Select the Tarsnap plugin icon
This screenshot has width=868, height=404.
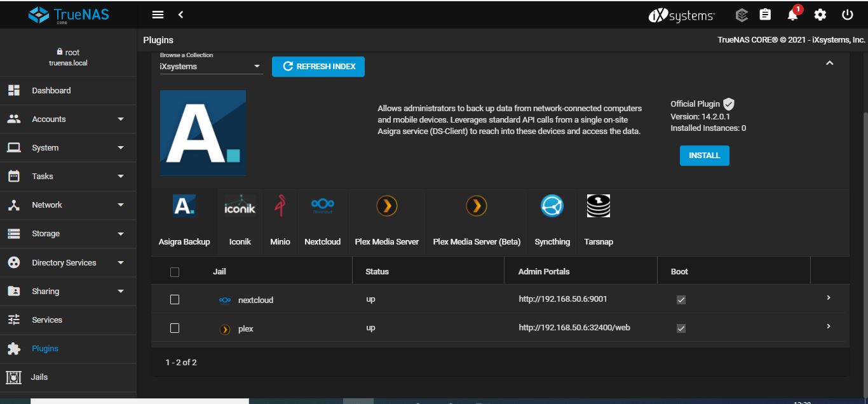coord(599,206)
